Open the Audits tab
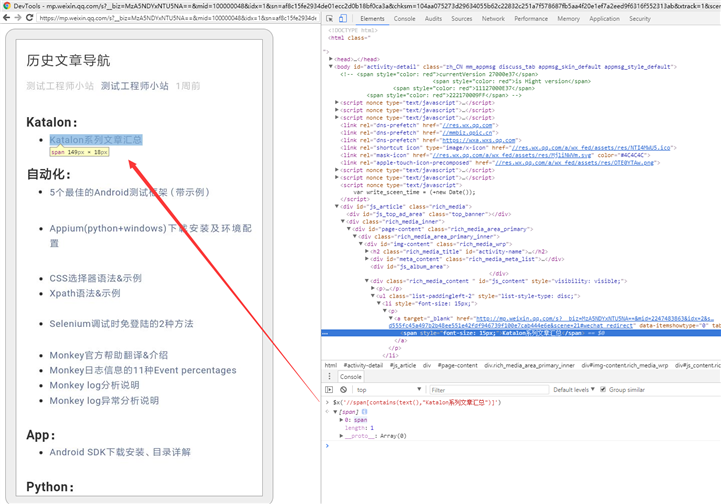The image size is (721, 504). click(x=433, y=19)
